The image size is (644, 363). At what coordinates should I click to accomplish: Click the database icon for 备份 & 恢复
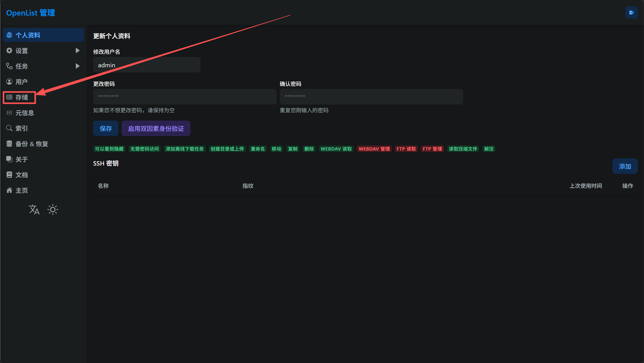(9, 144)
